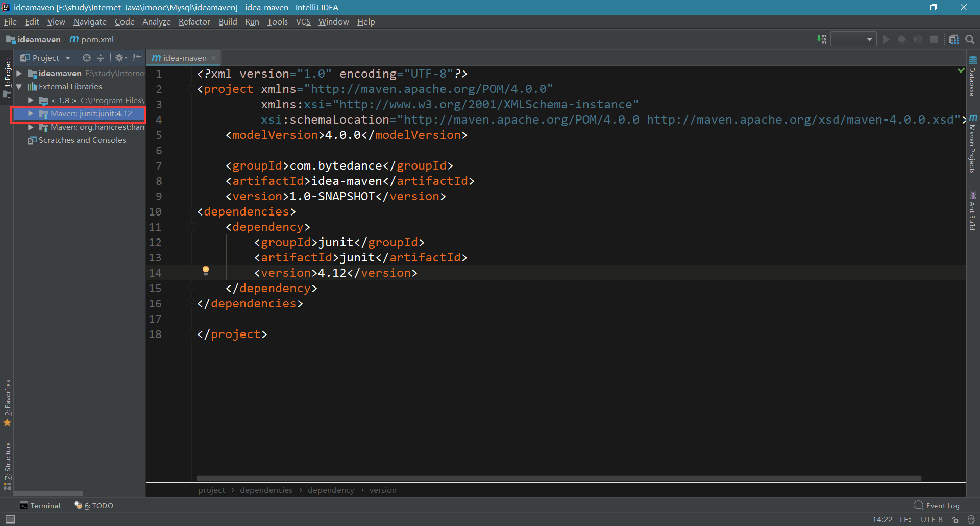Click the Run play icon
Image resolution: width=980 pixels, height=526 pixels.
click(x=886, y=39)
